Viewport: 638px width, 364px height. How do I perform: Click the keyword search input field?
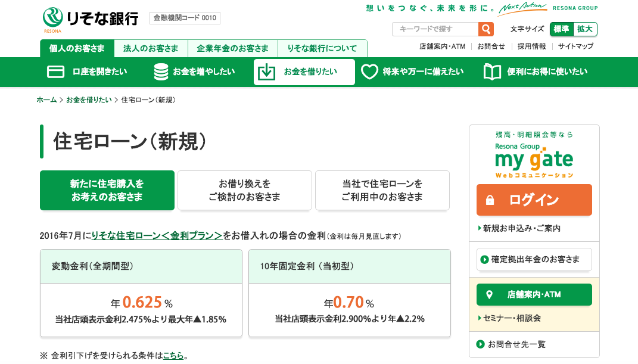click(435, 29)
